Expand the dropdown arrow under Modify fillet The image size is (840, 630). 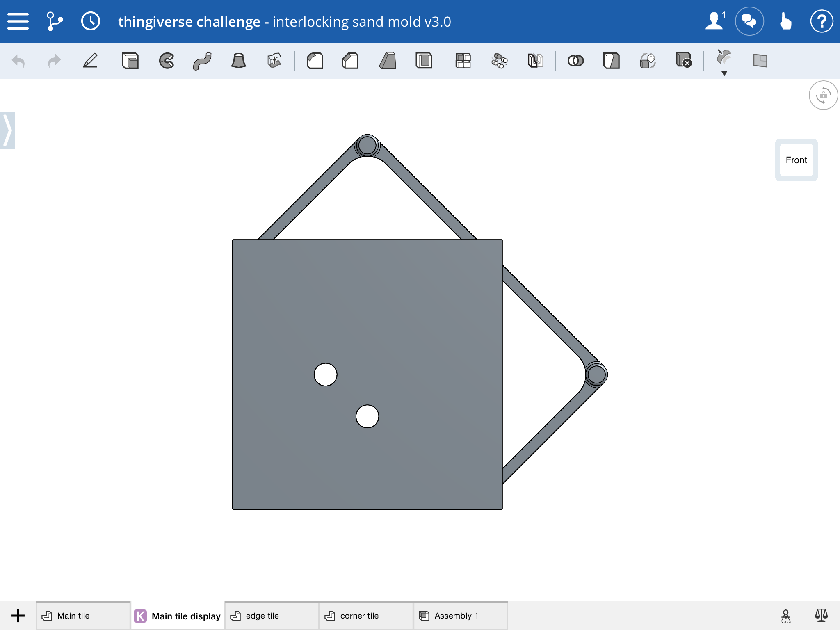coord(724,74)
